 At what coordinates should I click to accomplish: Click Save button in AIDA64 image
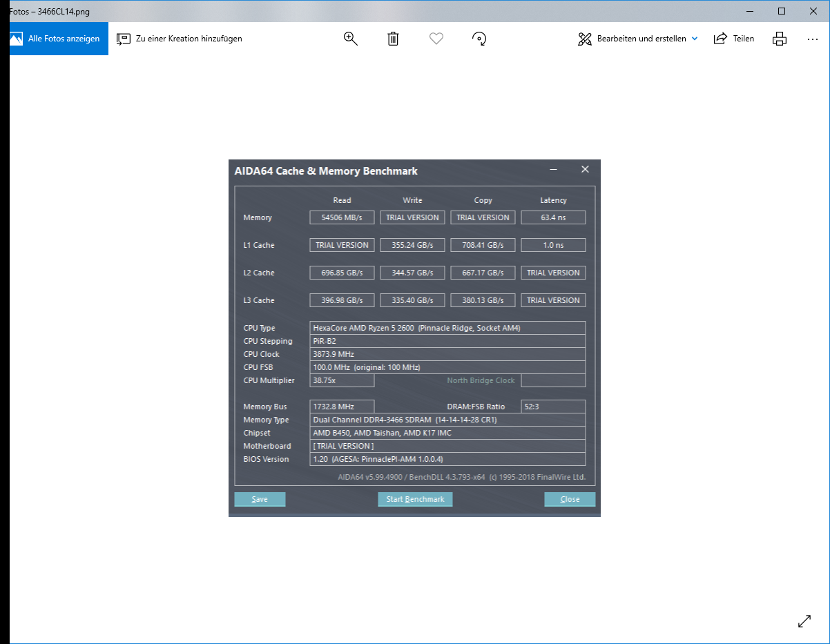pyautogui.click(x=260, y=499)
